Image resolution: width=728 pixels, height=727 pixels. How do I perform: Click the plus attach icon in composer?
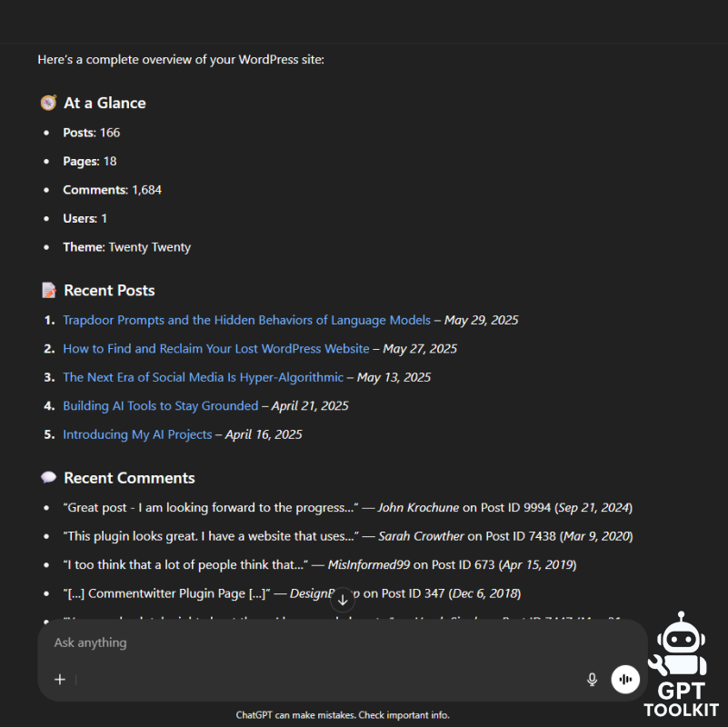click(x=60, y=680)
